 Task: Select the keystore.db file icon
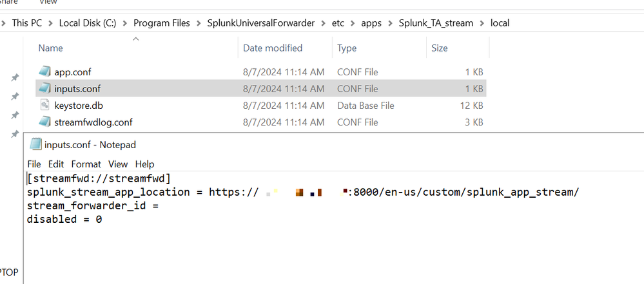pos(44,106)
